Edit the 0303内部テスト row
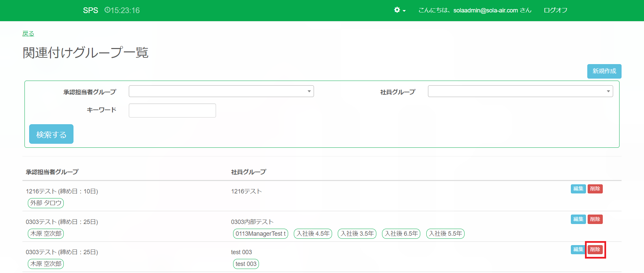644x273 pixels. point(578,219)
